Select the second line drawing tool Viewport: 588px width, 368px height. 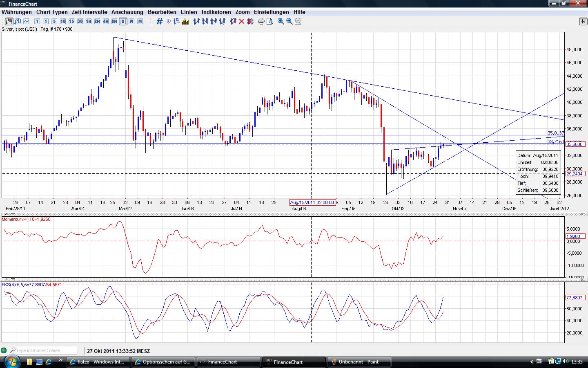[205, 21]
